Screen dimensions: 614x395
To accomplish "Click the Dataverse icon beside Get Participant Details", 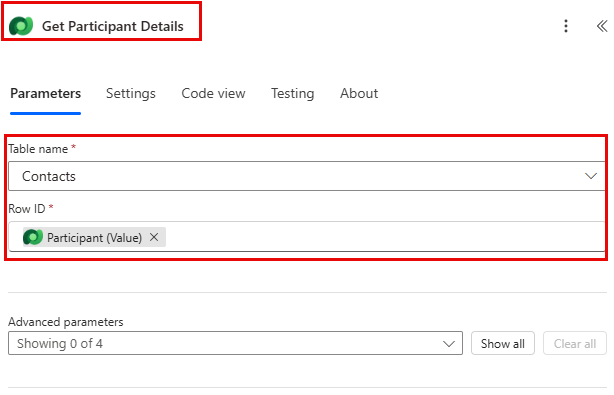I will 21,26.
